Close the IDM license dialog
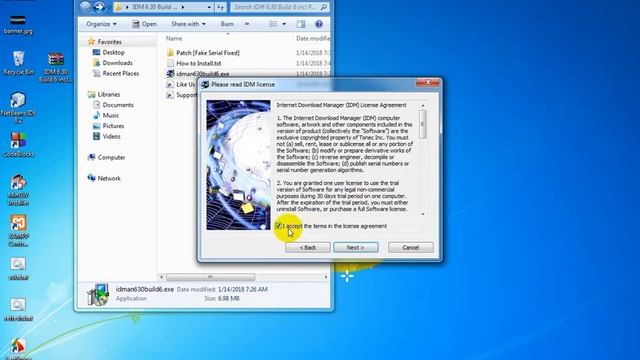The image size is (640, 360). click(428, 83)
